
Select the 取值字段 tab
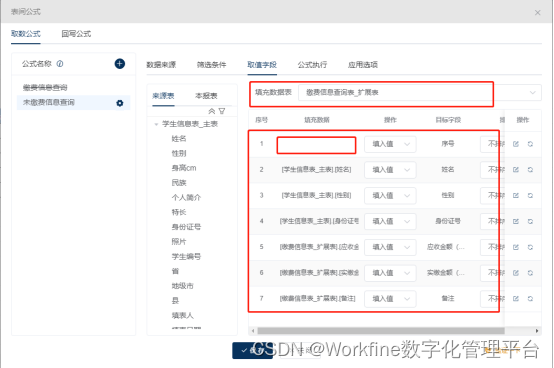click(x=262, y=65)
